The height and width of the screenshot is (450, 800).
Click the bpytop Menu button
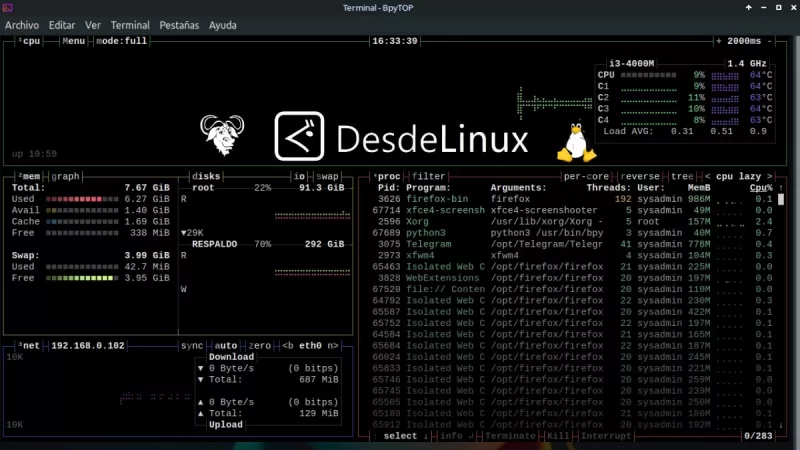click(x=74, y=41)
